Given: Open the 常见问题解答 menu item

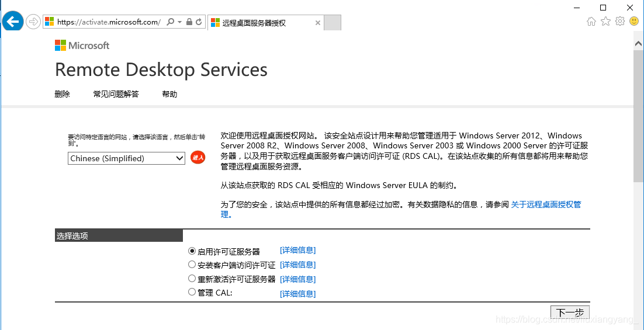Looking at the screenshot, I should tap(116, 94).
